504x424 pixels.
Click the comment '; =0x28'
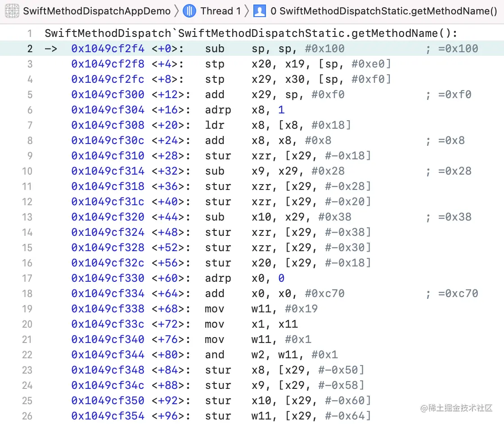(x=448, y=171)
